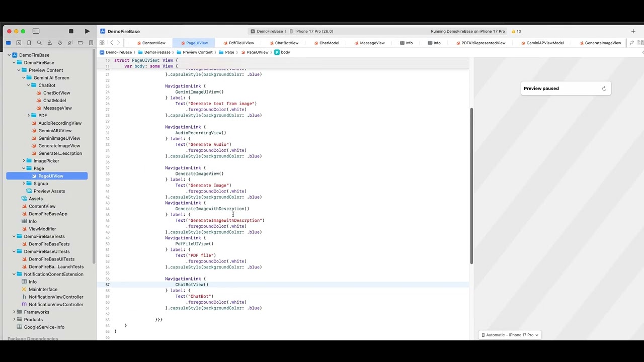Expand the ImagePicker folder

pyautogui.click(x=24, y=161)
